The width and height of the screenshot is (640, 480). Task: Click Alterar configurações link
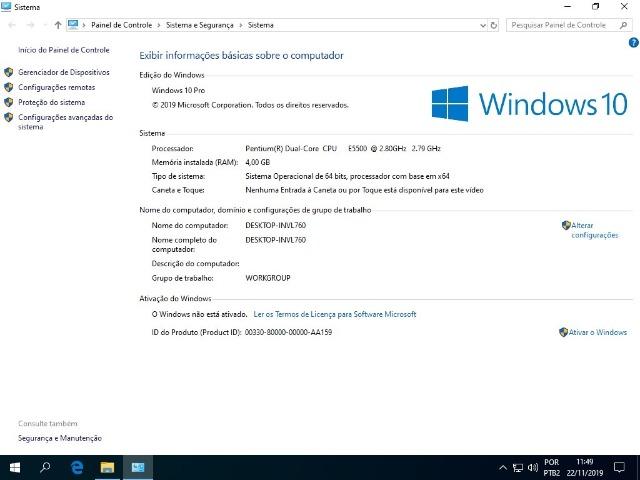pyautogui.click(x=595, y=230)
